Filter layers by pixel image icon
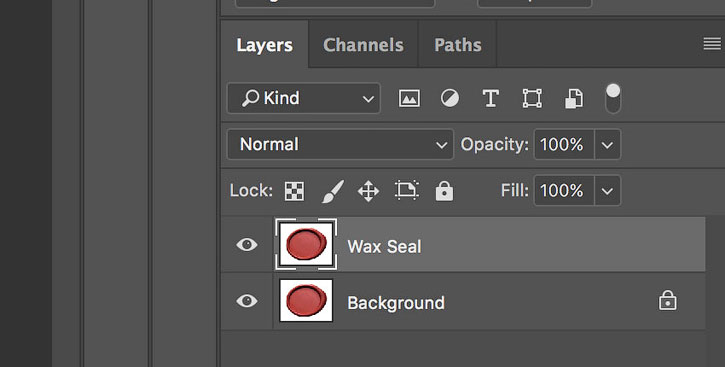The image size is (725, 367). click(x=409, y=98)
